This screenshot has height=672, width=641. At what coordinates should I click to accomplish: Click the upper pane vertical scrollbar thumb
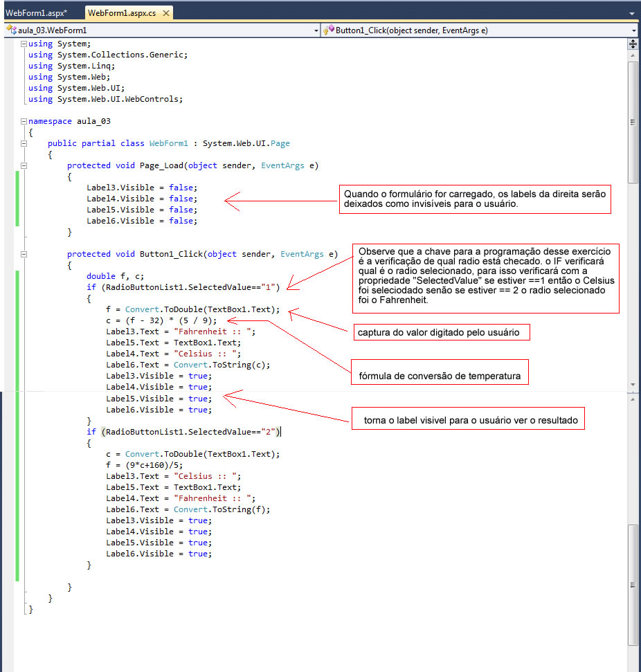click(633, 122)
